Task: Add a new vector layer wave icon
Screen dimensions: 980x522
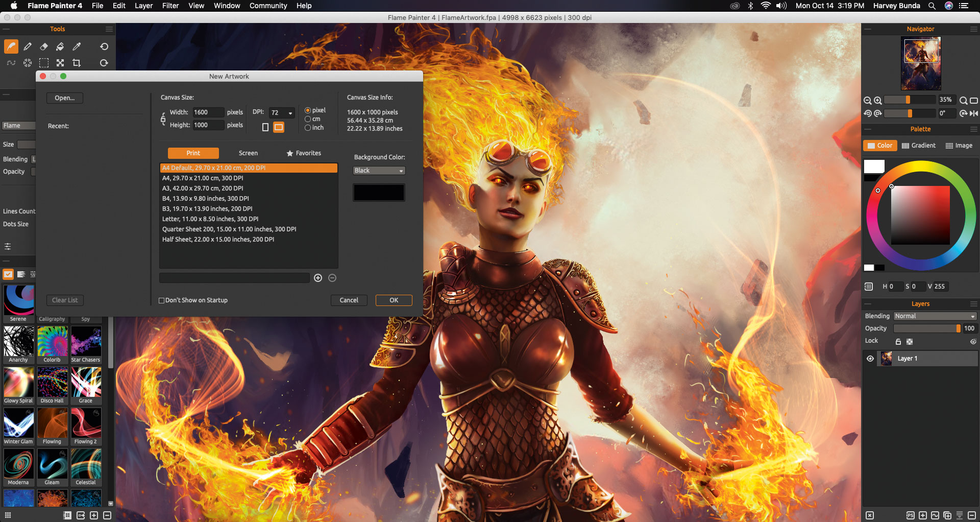Action: click(x=935, y=515)
